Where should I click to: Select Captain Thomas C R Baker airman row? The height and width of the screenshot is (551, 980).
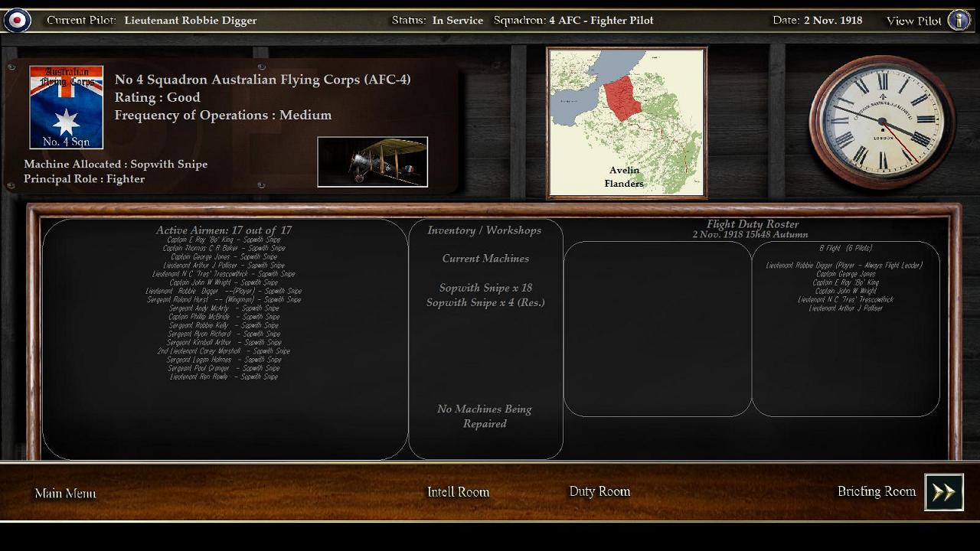224,248
